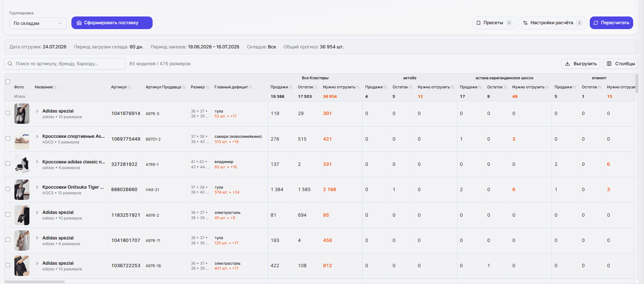This screenshot has width=644, height=284.
Task: Expand the Кроссовки adidas classic row
Action: 37,162
